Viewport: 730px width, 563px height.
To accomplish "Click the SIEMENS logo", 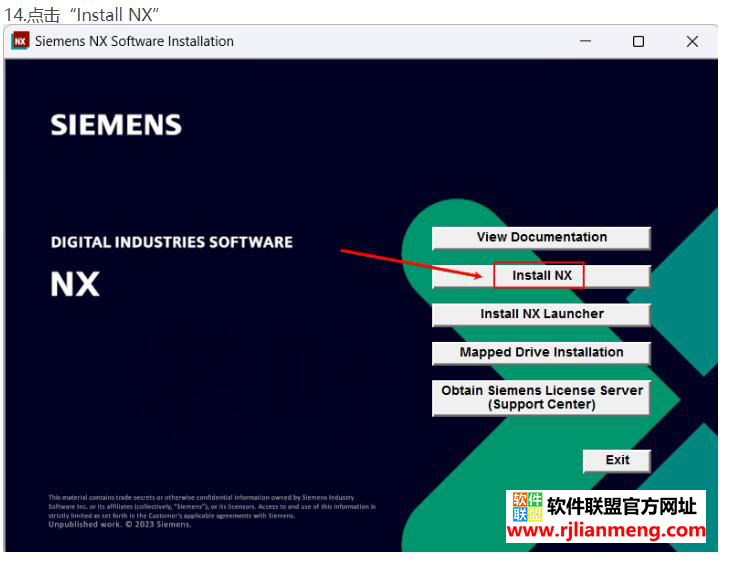I will coord(116,125).
